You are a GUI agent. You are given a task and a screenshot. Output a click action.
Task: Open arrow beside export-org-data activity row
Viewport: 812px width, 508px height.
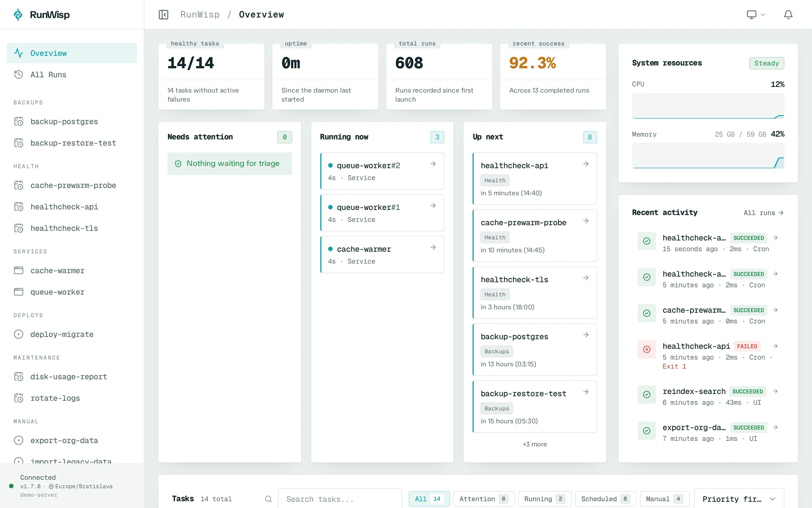pyautogui.click(x=775, y=427)
